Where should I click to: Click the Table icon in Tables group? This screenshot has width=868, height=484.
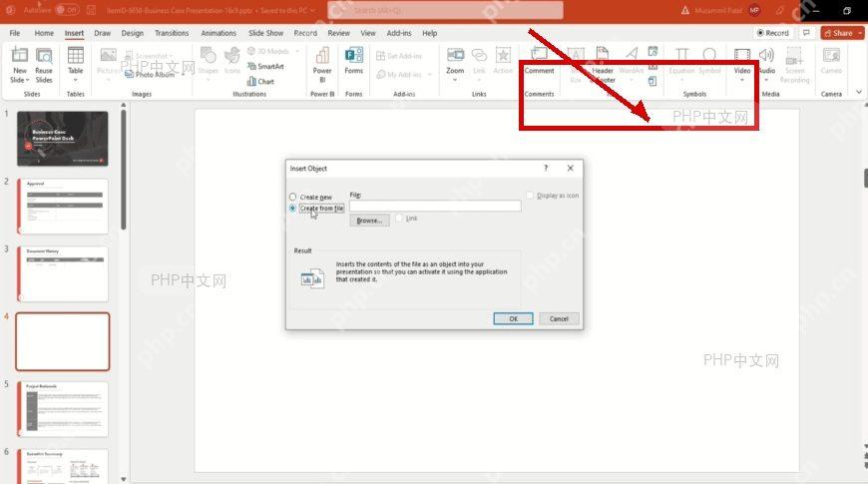pos(75,55)
